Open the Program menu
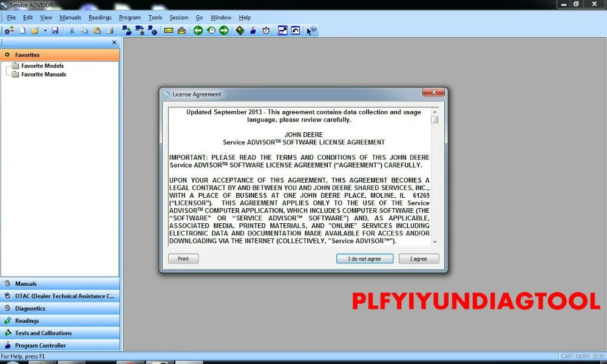Screen dimensions: 607x364 click(x=130, y=18)
